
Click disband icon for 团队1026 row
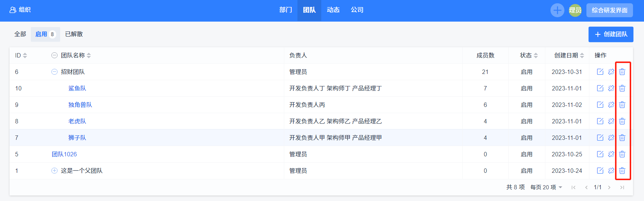[x=611, y=154]
